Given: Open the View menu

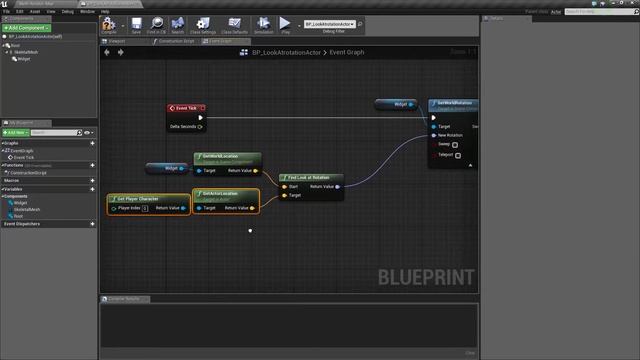Looking at the screenshot, I should pyautogui.click(x=51, y=11).
